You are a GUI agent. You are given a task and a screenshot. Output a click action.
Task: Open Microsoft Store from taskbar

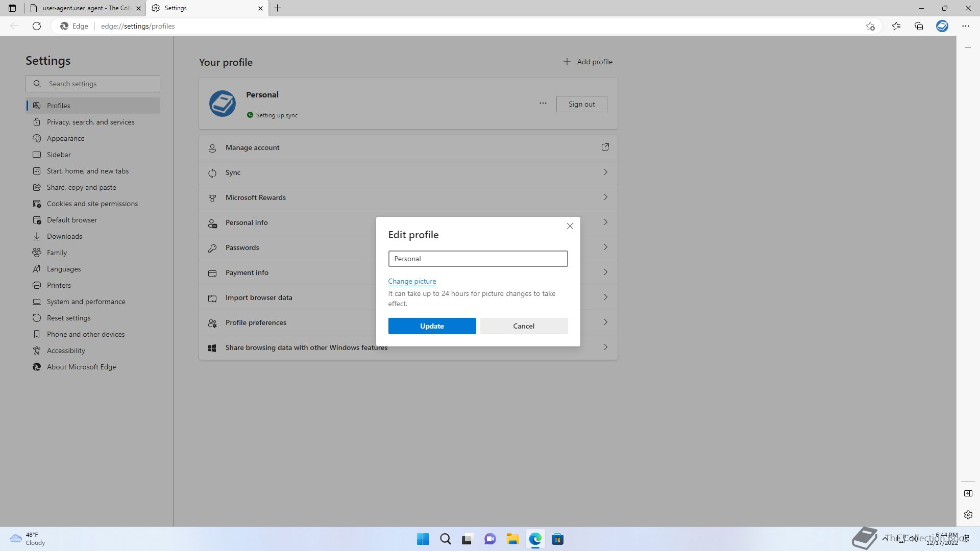click(557, 539)
